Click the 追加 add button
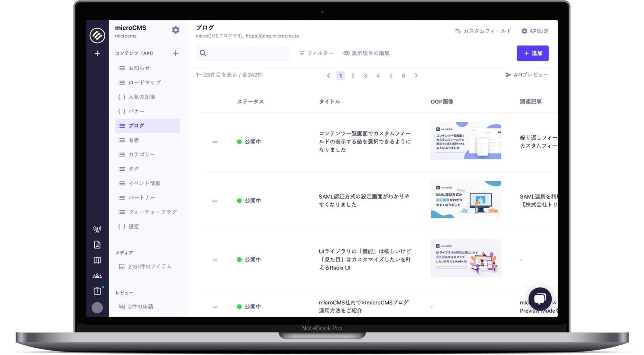This screenshot has width=644, height=355. (532, 53)
